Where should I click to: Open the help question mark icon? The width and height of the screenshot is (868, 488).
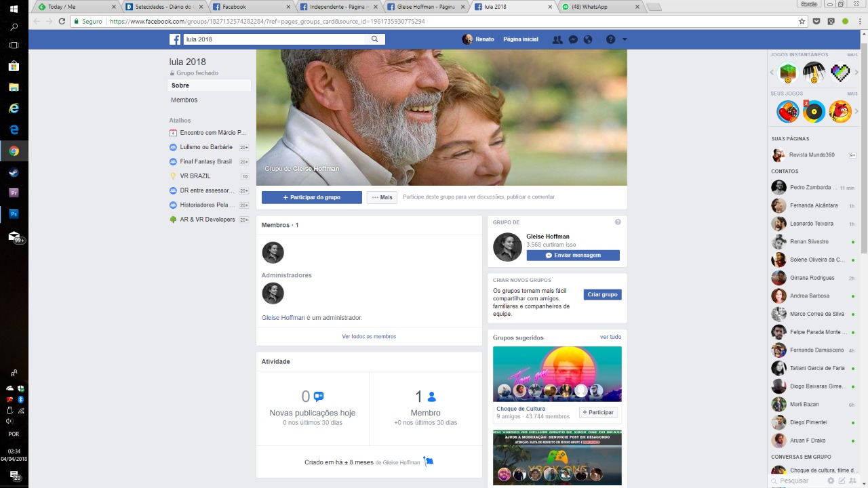pos(610,39)
